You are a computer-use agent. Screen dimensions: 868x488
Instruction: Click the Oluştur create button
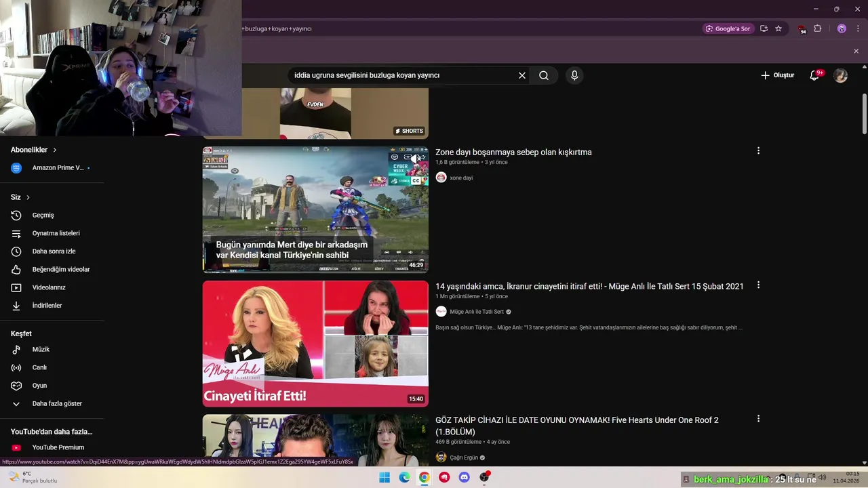(777, 75)
